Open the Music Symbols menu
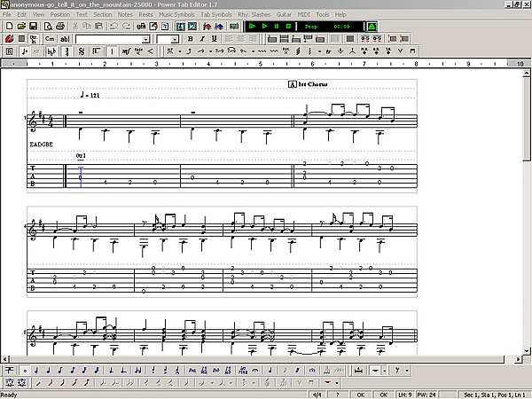This screenshot has height=399, width=532. click(x=176, y=15)
